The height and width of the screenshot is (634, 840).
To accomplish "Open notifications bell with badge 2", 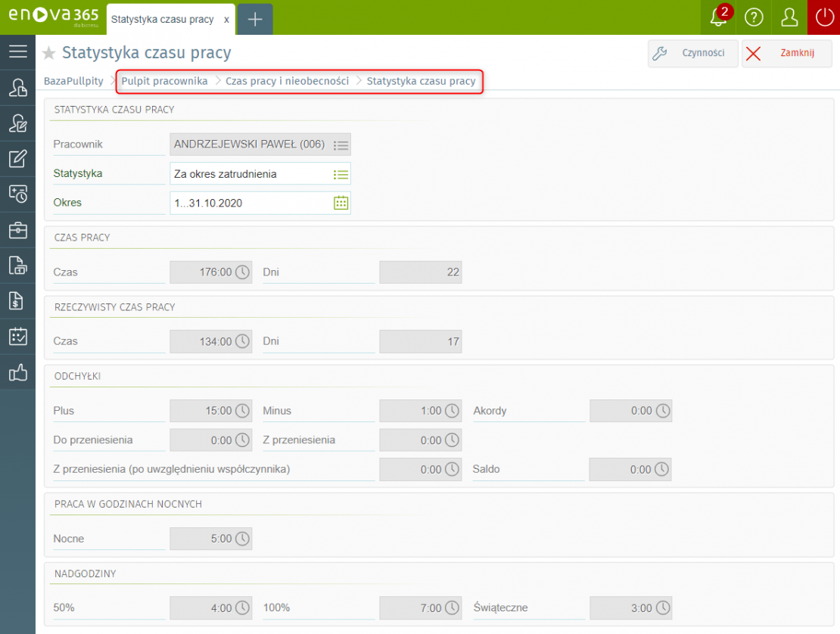I will (718, 17).
